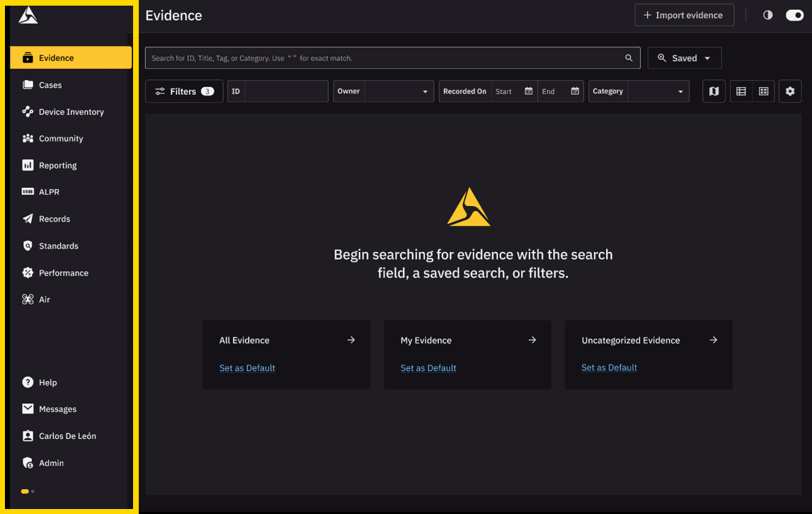Switch to grid thumbnail view icon
The height and width of the screenshot is (514, 812).
pyautogui.click(x=763, y=91)
